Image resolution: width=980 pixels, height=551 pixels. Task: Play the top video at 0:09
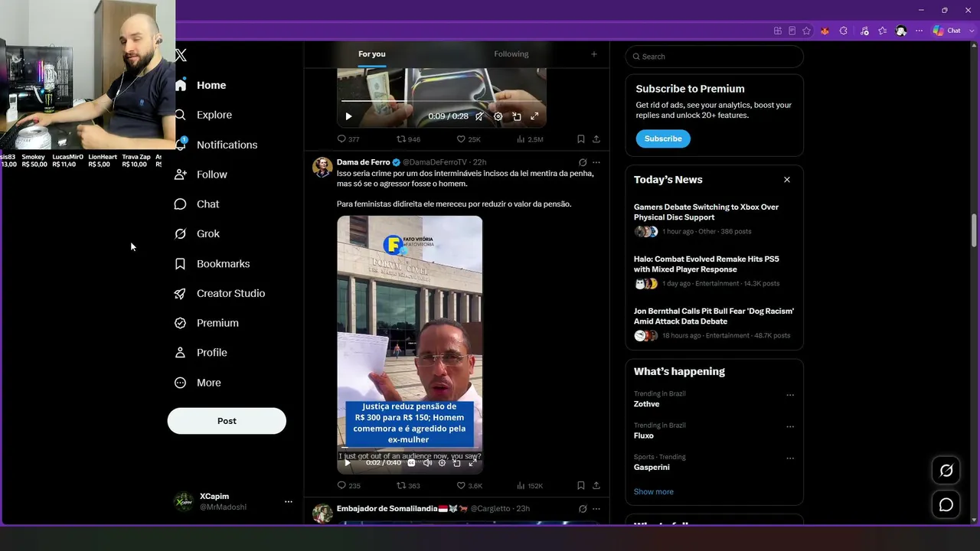tap(348, 116)
